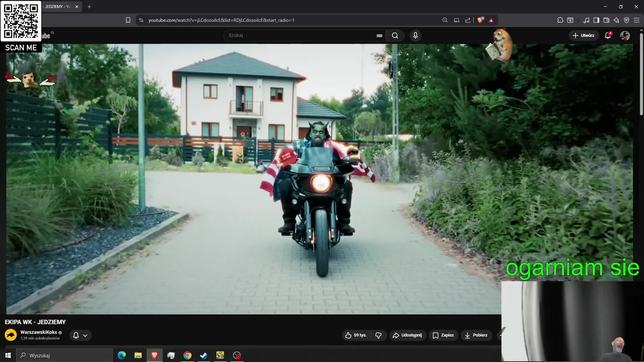The width and height of the screenshot is (644, 362).
Task: Open the Windows Start menu
Action: pos(8,355)
